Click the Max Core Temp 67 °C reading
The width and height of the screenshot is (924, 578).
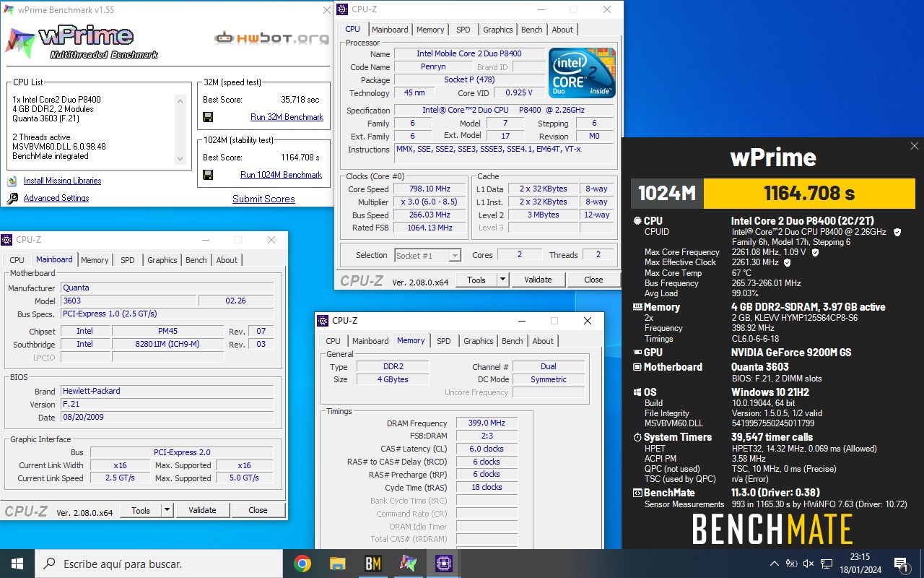point(741,273)
